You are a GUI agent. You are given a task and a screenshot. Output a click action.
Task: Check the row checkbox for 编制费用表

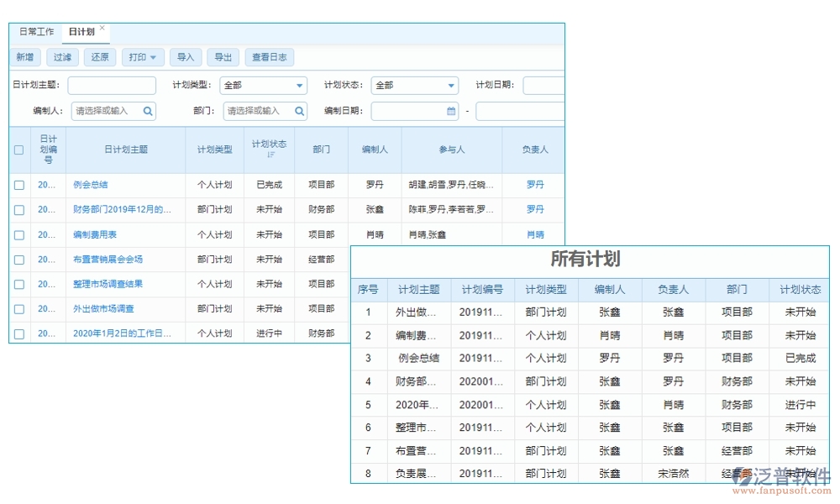(x=18, y=234)
